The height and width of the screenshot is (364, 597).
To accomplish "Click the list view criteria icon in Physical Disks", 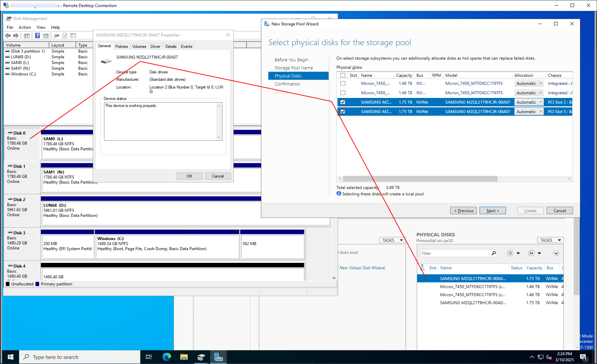I will click(x=510, y=253).
